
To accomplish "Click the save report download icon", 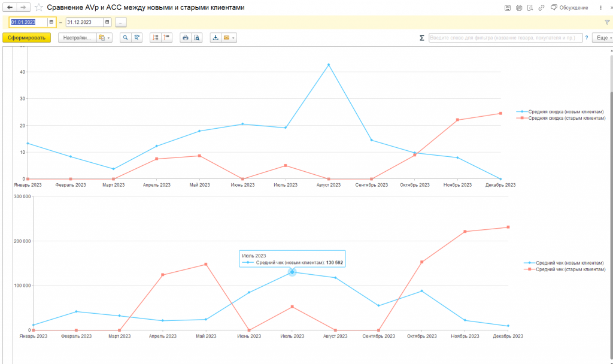I will coord(216,38).
